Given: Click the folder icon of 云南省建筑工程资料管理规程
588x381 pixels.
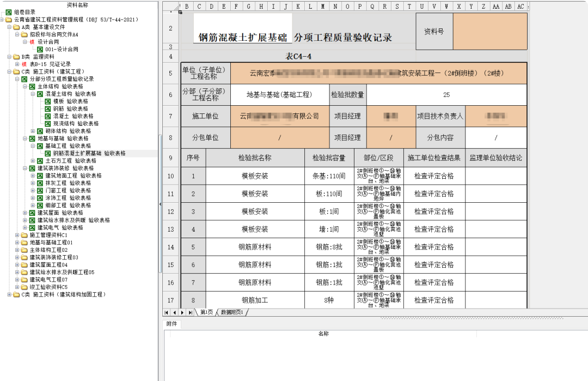Looking at the screenshot, I should click(x=9, y=20).
